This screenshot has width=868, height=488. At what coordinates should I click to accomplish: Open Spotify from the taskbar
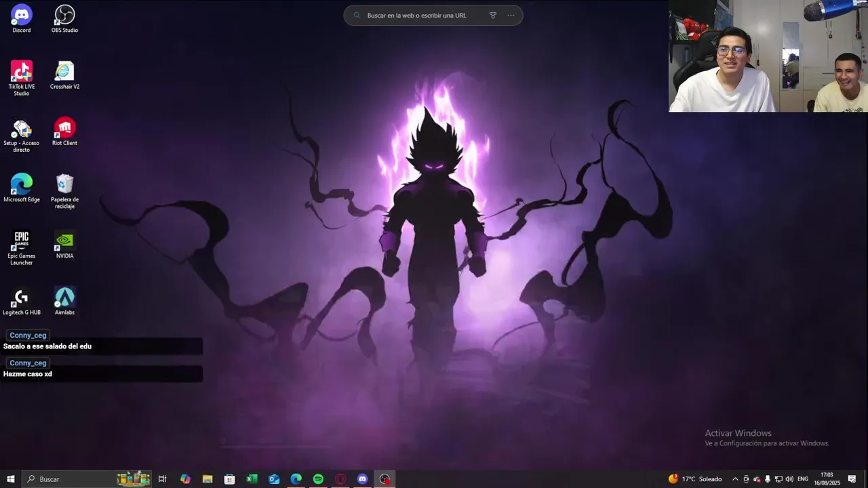coord(318,479)
